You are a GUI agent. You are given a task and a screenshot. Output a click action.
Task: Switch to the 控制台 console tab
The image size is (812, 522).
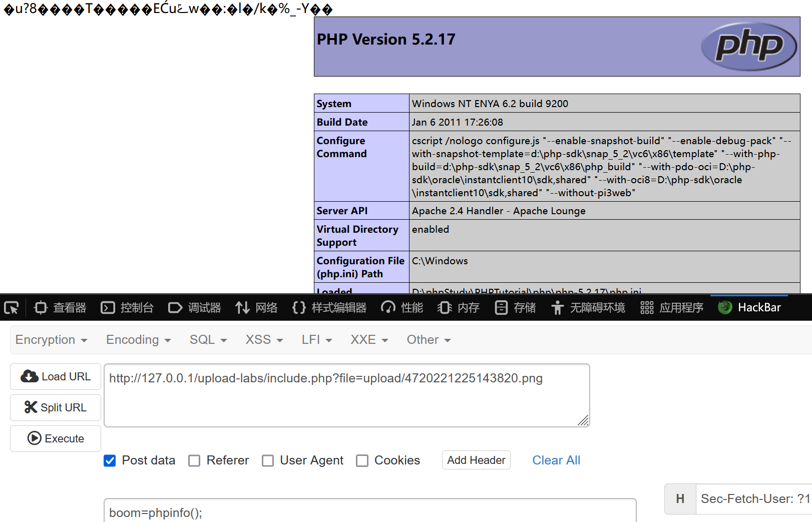point(127,307)
